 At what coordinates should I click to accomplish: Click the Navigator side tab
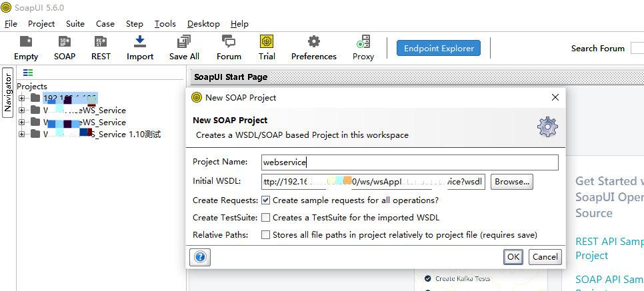pos(7,93)
